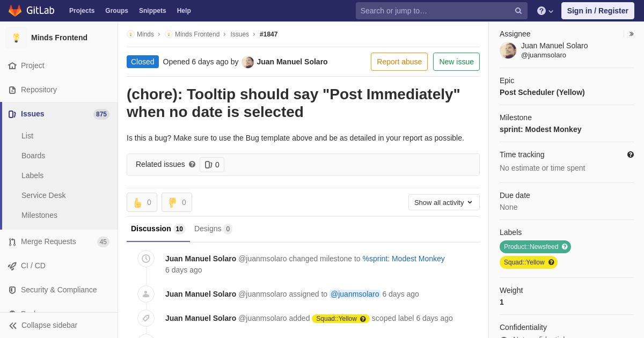The image size is (644, 338).
Task: Open Repository via document icon
Action: tap(12, 90)
